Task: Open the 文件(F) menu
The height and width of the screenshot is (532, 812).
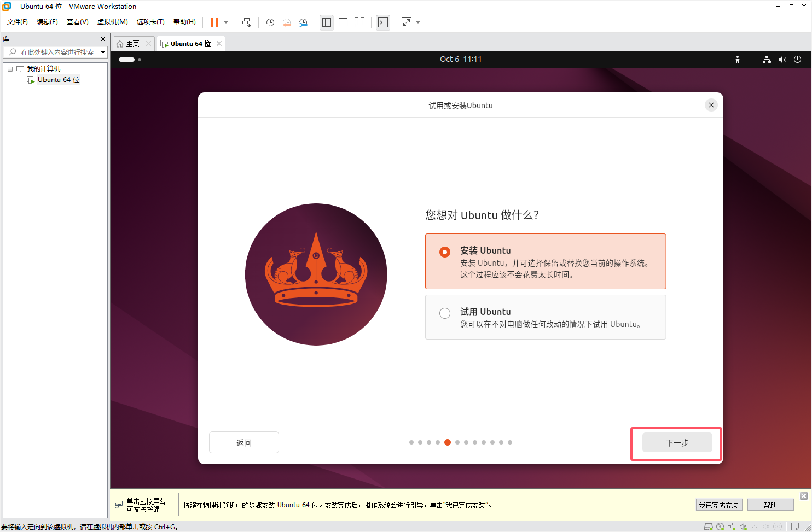Action: (18, 22)
